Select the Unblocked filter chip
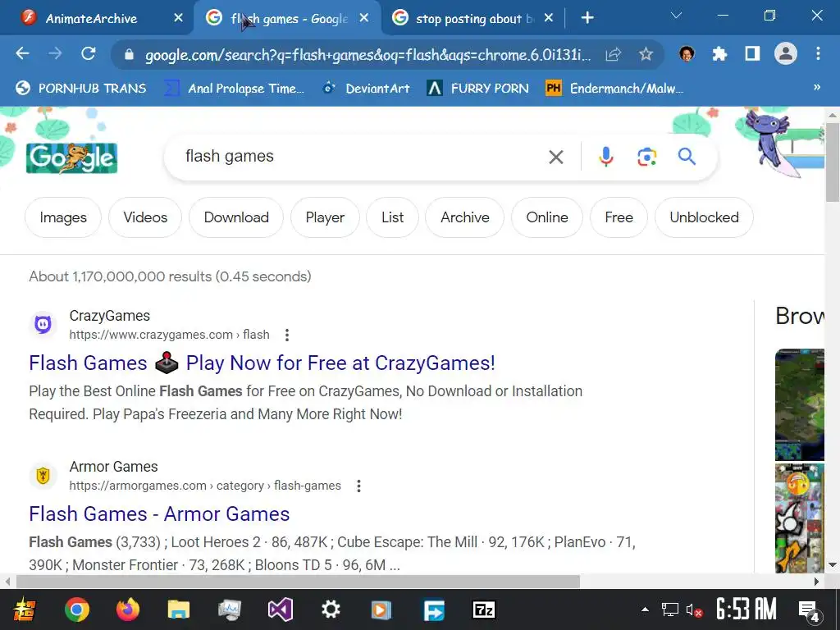 coord(704,217)
